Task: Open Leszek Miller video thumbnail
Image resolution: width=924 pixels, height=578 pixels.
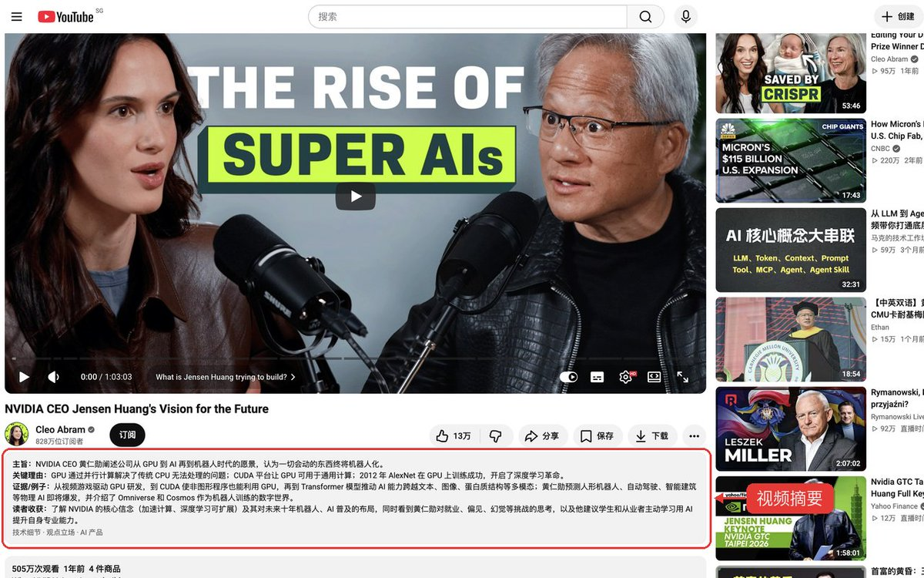Action: pos(791,428)
